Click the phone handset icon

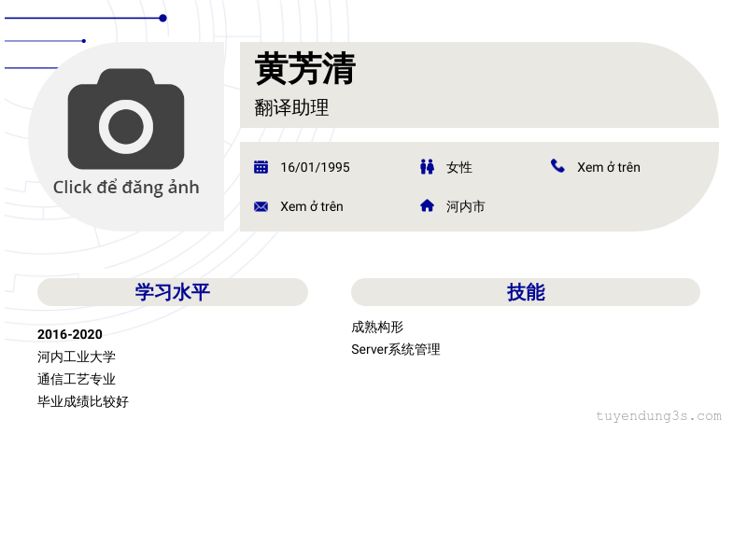click(557, 166)
